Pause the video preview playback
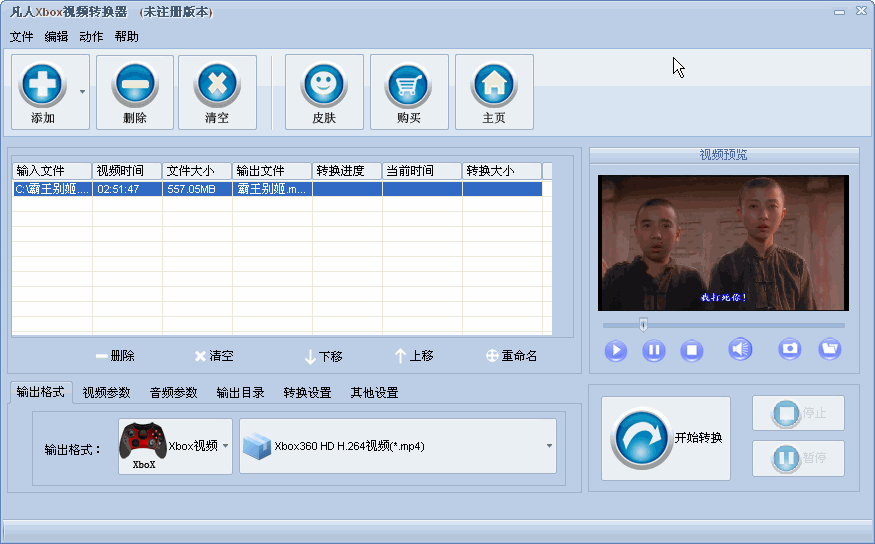 point(654,351)
